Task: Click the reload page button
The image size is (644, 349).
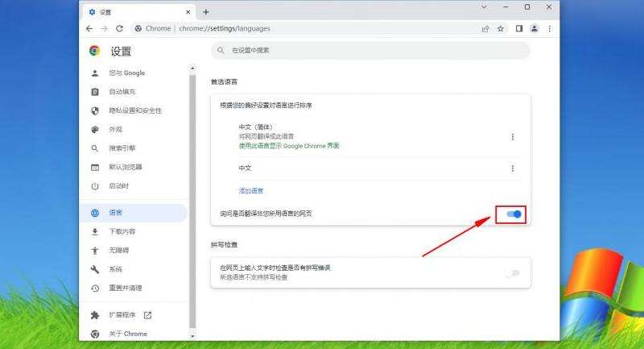Action: (x=119, y=28)
